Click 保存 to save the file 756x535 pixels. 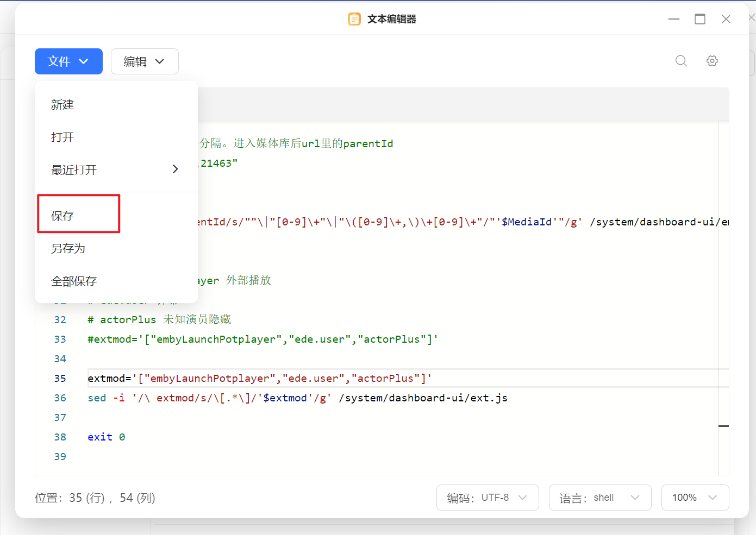click(63, 216)
